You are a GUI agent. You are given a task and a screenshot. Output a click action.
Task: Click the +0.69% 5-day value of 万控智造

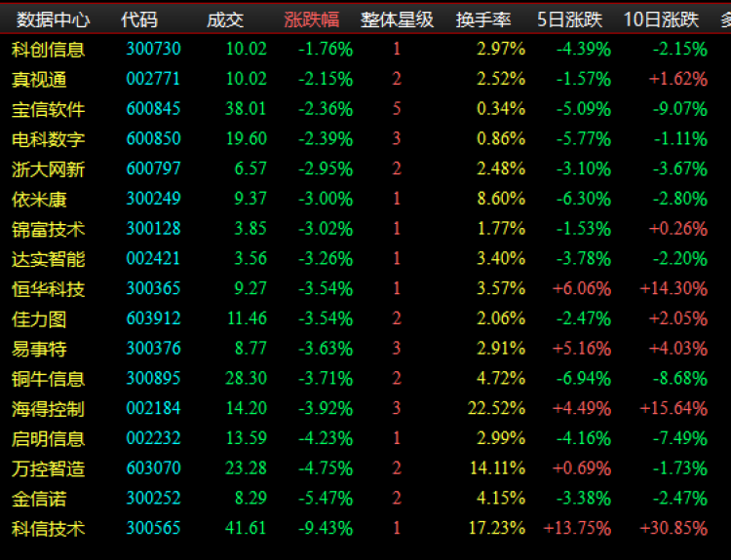(582, 467)
